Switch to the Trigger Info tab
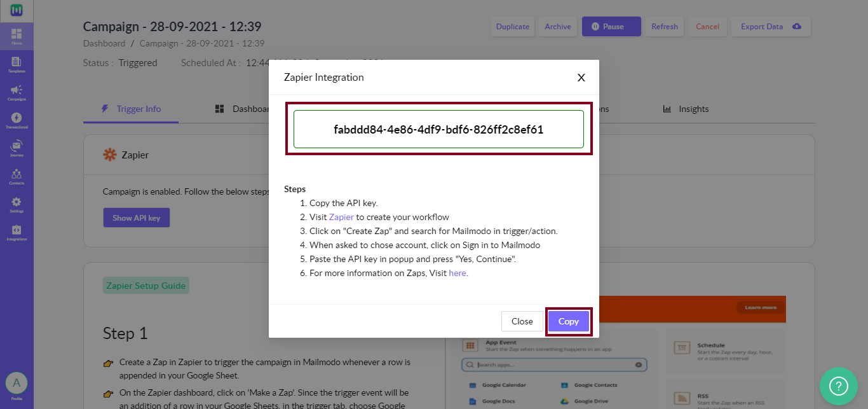868x409 pixels. coord(131,109)
